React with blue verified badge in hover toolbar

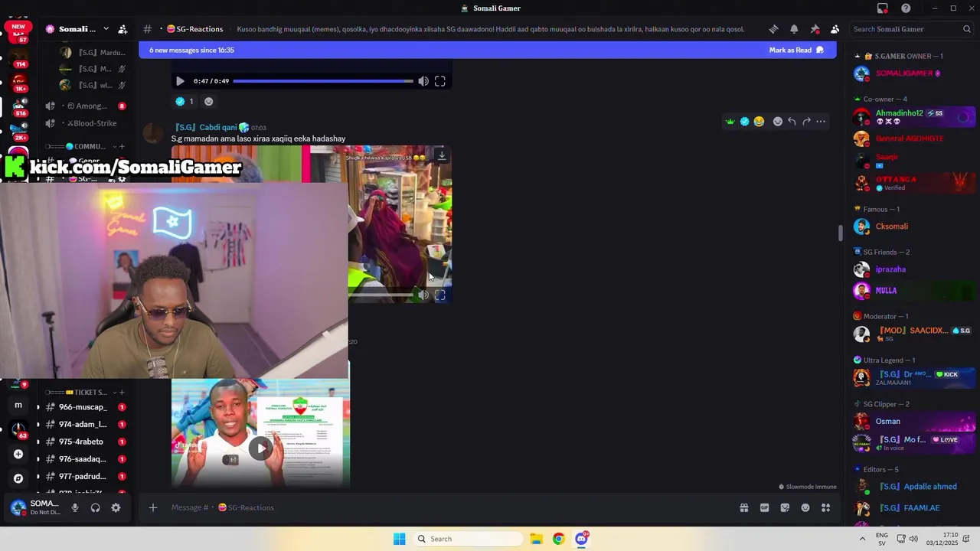(744, 122)
